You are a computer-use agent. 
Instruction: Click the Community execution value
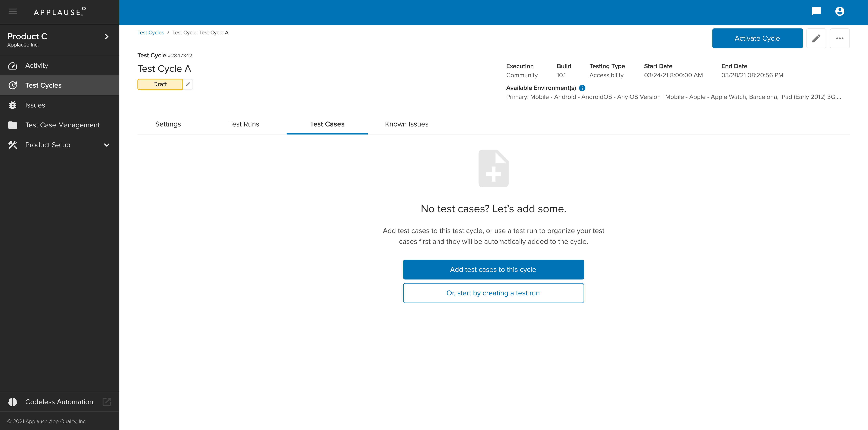(x=522, y=75)
